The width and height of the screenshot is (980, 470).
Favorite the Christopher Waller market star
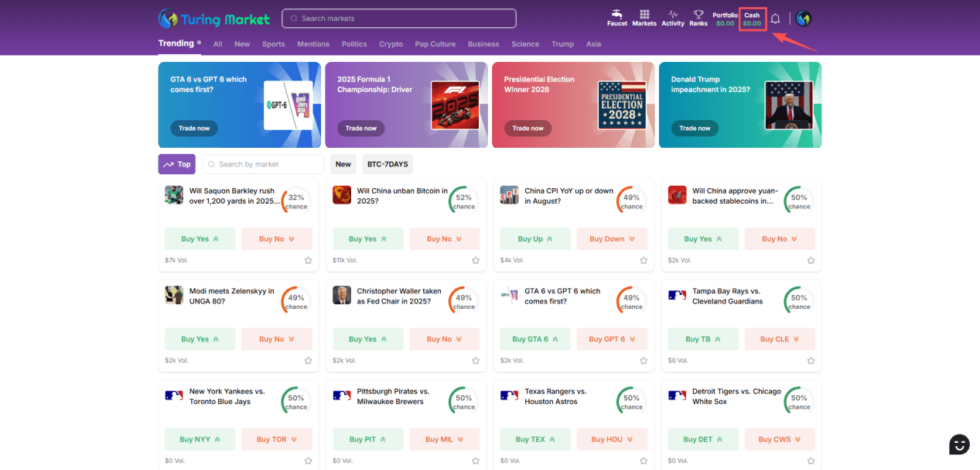pyautogui.click(x=476, y=361)
